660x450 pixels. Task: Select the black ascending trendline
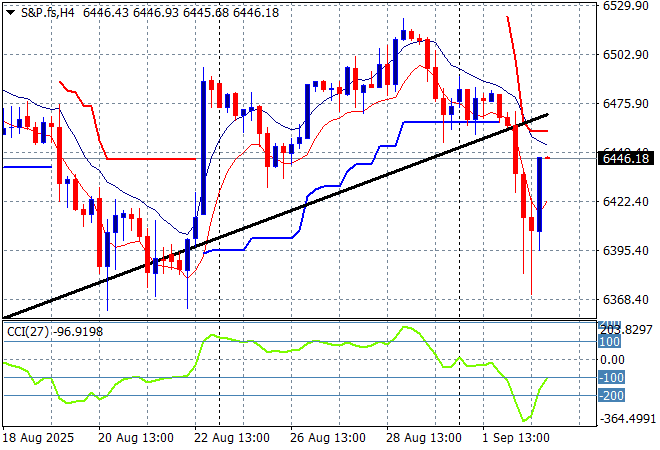tap(276, 216)
